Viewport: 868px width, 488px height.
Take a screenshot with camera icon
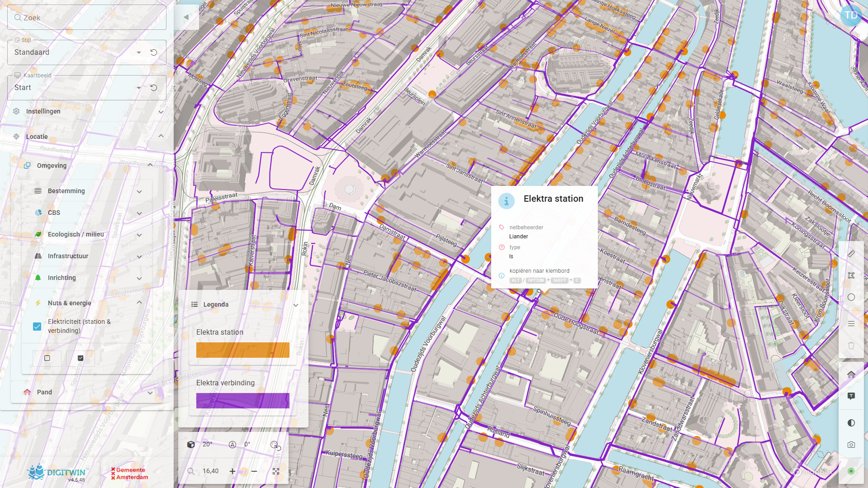(851, 445)
